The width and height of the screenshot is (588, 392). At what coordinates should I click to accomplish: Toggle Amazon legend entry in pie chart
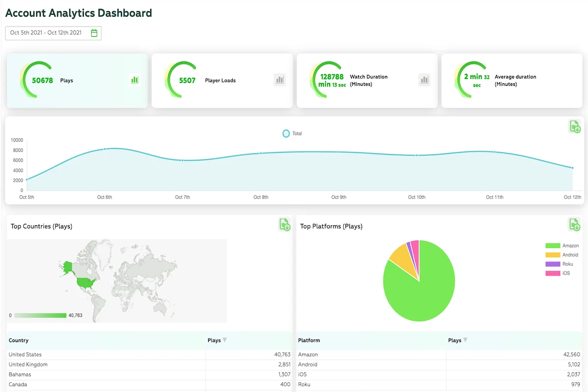pyautogui.click(x=562, y=245)
